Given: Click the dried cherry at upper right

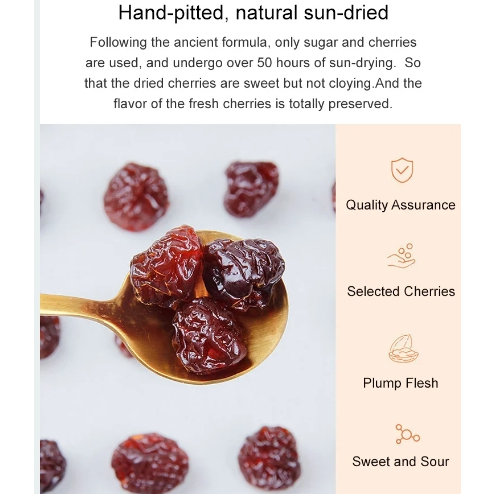Looking at the screenshot, I should (251, 189).
